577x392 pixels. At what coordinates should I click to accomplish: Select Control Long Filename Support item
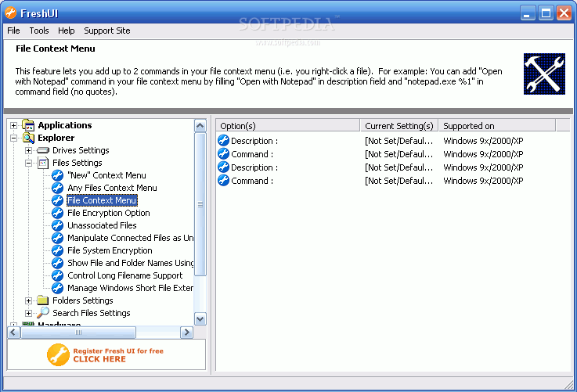coord(124,275)
